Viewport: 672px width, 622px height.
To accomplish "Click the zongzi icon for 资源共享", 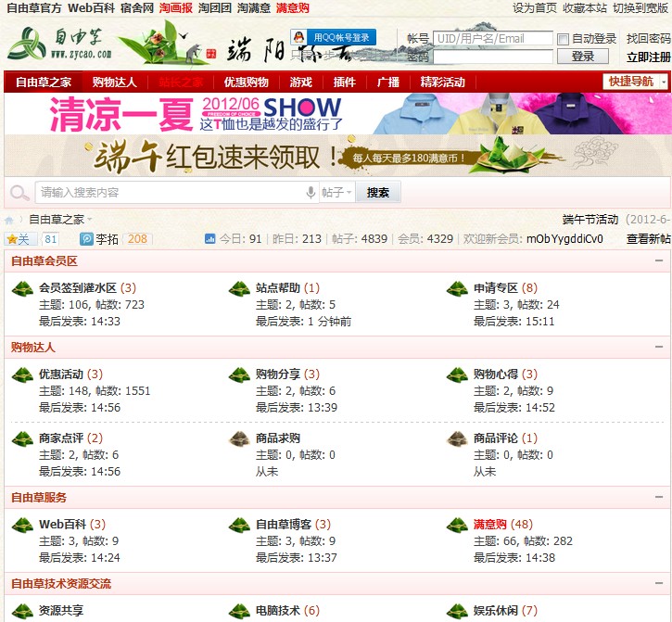I will point(22,611).
